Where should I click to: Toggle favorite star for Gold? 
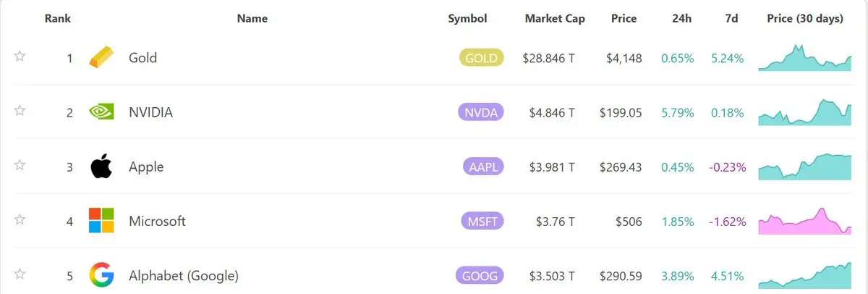coord(20,56)
